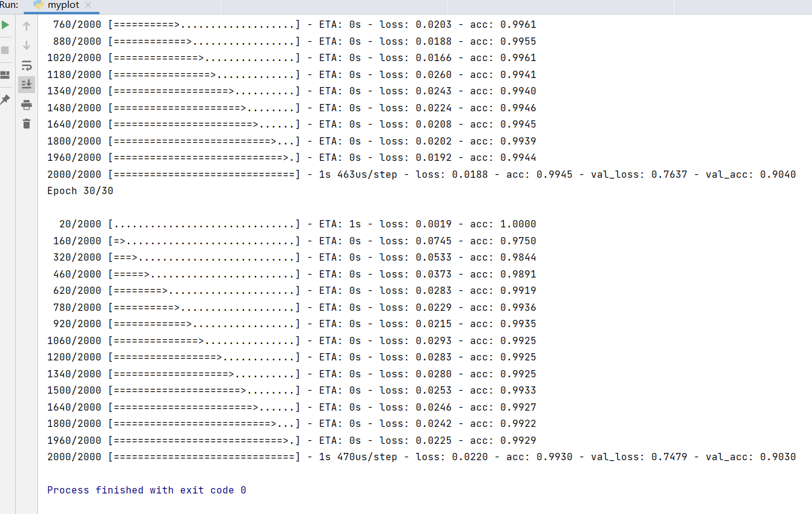812x514 pixels.
Task: Click the value 'val_loss: 0.7637'
Action: point(639,175)
